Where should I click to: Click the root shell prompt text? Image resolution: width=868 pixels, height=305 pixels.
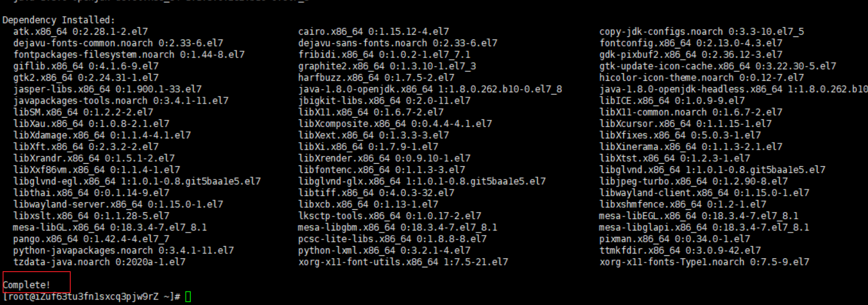pos(91,297)
